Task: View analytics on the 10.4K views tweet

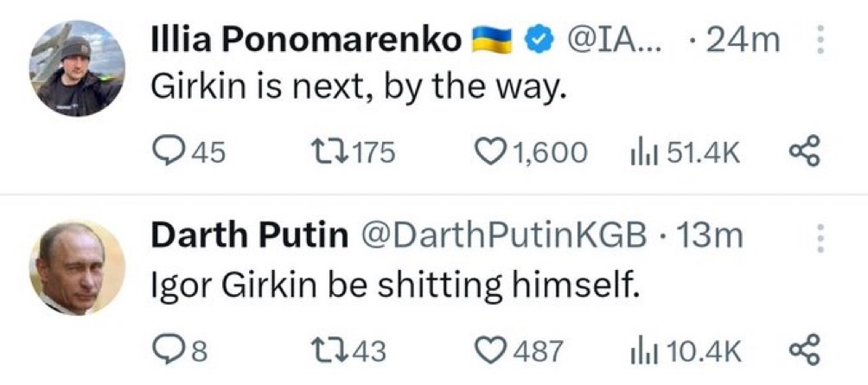Action: point(645,350)
